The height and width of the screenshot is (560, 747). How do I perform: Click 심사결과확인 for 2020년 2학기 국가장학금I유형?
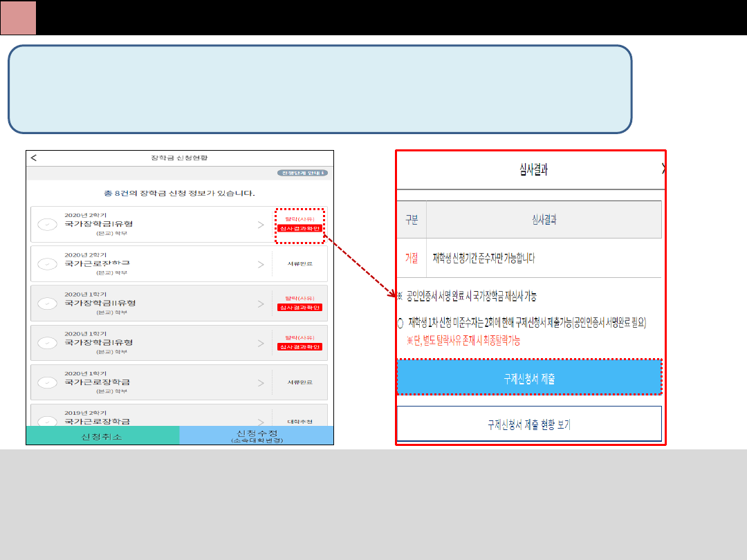(299, 228)
